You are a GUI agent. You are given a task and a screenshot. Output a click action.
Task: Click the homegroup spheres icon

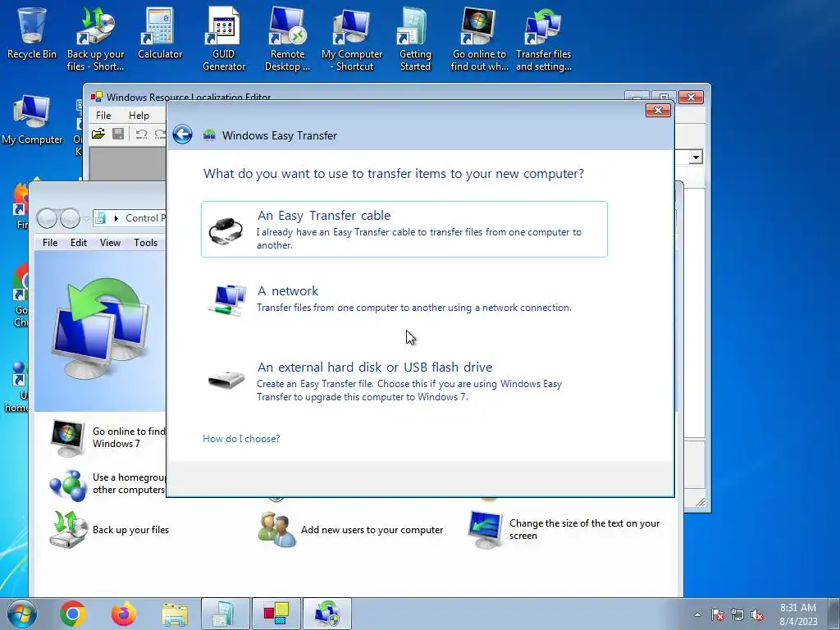[x=68, y=486]
